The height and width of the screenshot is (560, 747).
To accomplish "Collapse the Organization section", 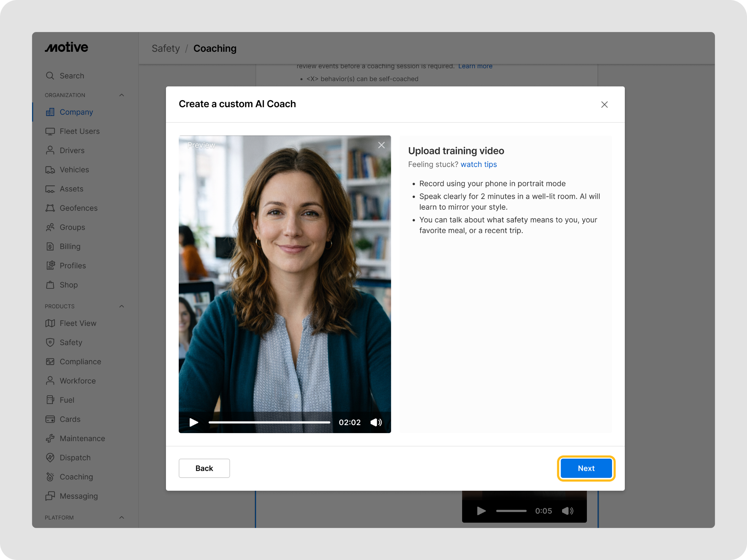I will [x=122, y=95].
